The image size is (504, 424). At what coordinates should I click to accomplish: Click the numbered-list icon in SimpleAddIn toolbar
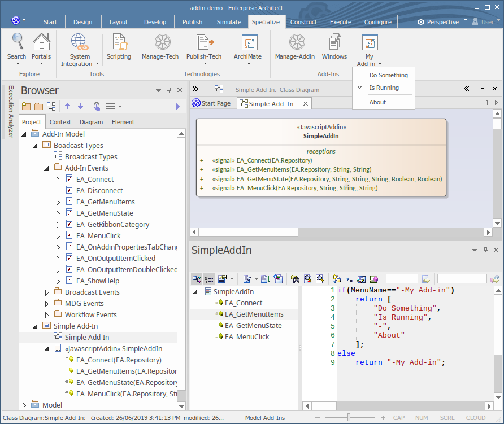209,279
